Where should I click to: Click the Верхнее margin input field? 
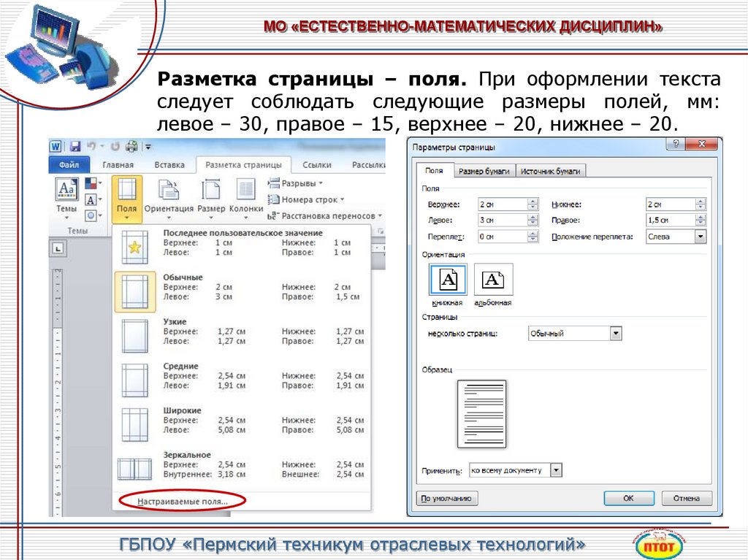coord(503,204)
